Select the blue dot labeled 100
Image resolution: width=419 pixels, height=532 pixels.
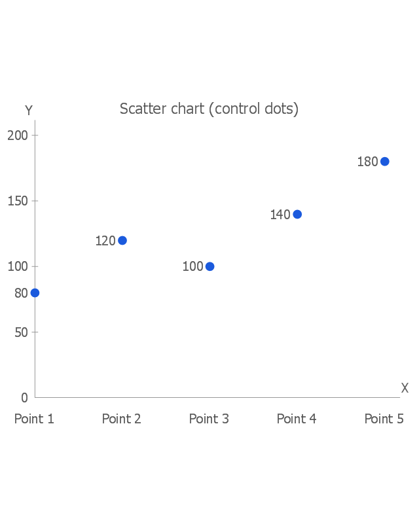(210, 267)
